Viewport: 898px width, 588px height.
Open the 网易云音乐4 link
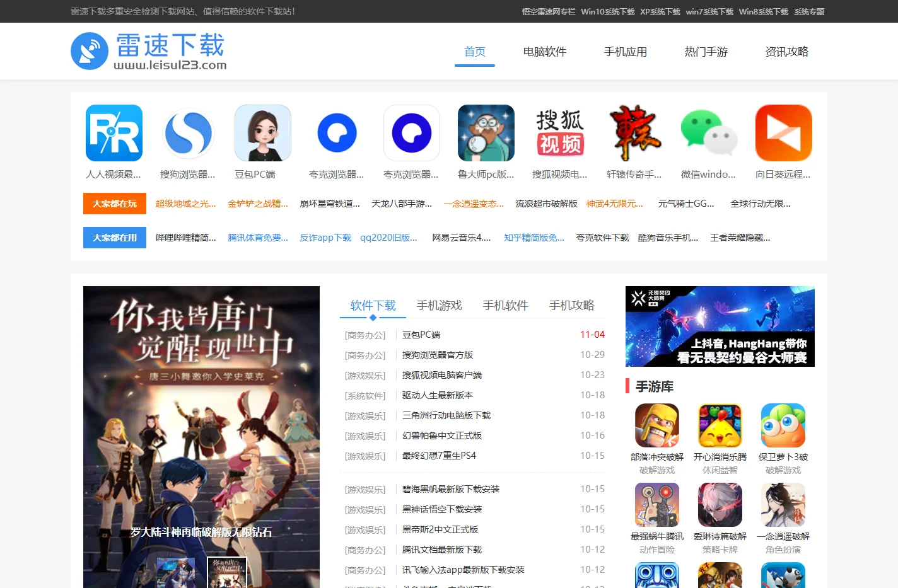(x=462, y=238)
